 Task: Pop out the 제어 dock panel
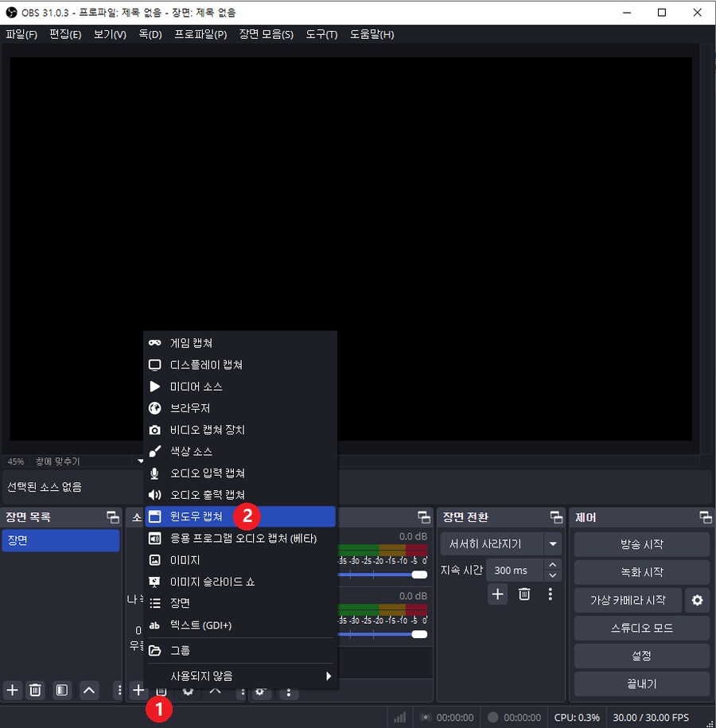click(x=705, y=517)
